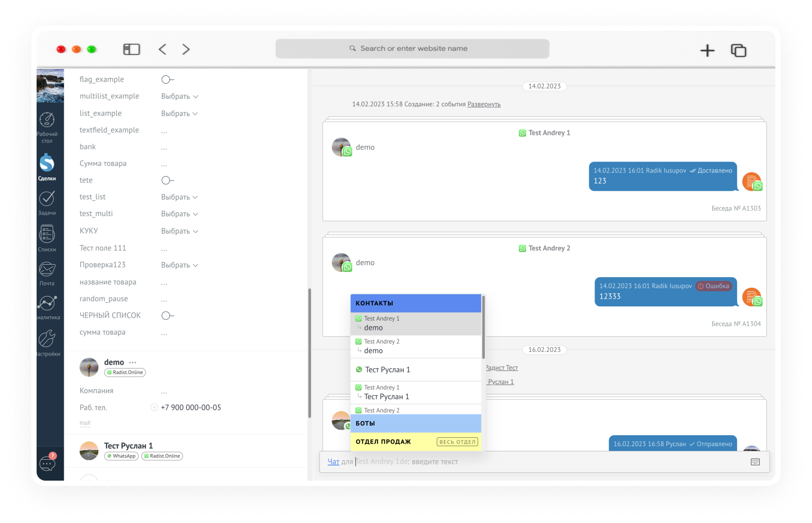This screenshot has width=812, height=523.
Task: Click the Беседа № A1303 label
Action: 736,209
